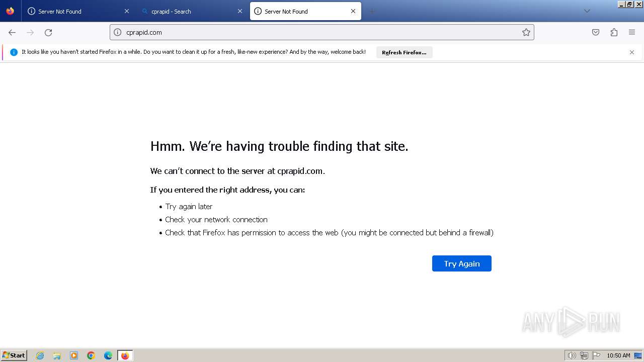Expand the list all tabs chevron

click(587, 11)
